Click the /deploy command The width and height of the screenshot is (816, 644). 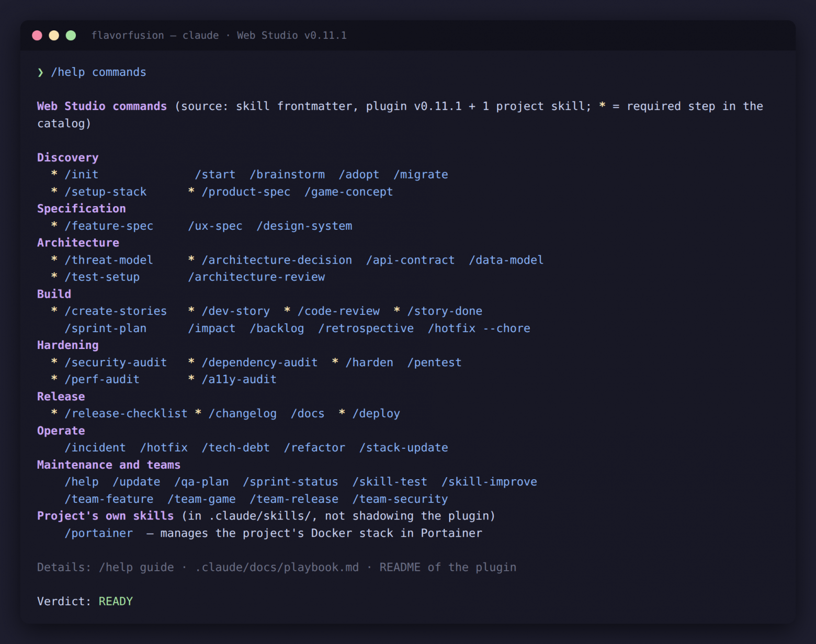[376, 414]
